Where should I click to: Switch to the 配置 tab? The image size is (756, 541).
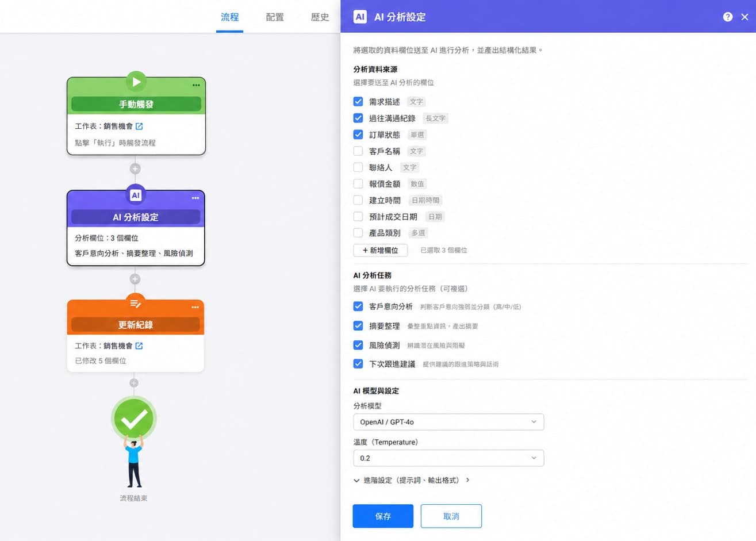[275, 17]
